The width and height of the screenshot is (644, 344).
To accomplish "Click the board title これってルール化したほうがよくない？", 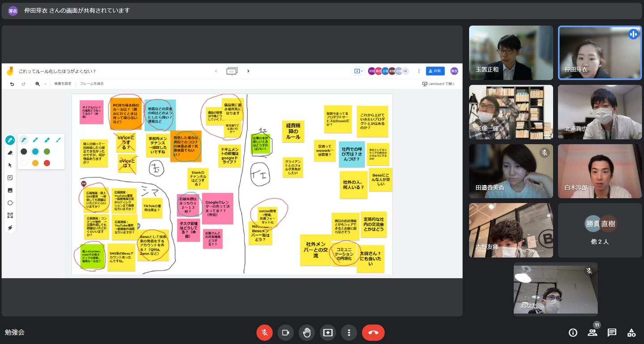I will click(57, 71).
